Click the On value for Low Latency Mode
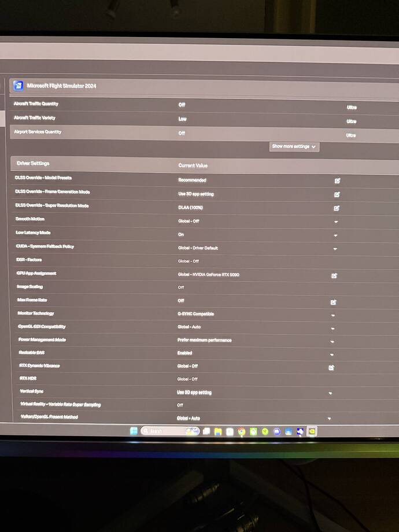The width and height of the screenshot is (399, 532). [181, 234]
